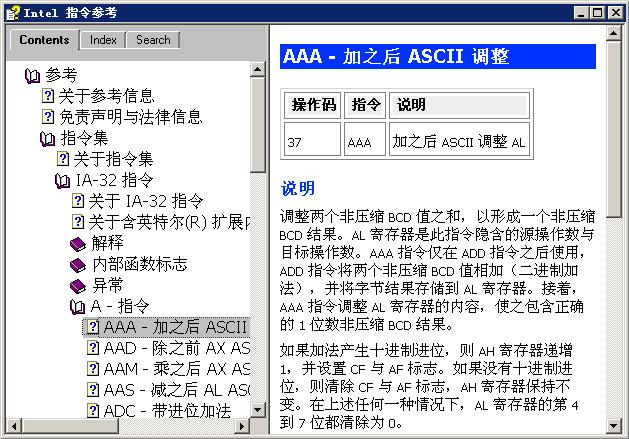Image resolution: width=629 pixels, height=439 pixels.
Task: Collapse the 指令集 open book icon
Action: pyautogui.click(x=47, y=138)
